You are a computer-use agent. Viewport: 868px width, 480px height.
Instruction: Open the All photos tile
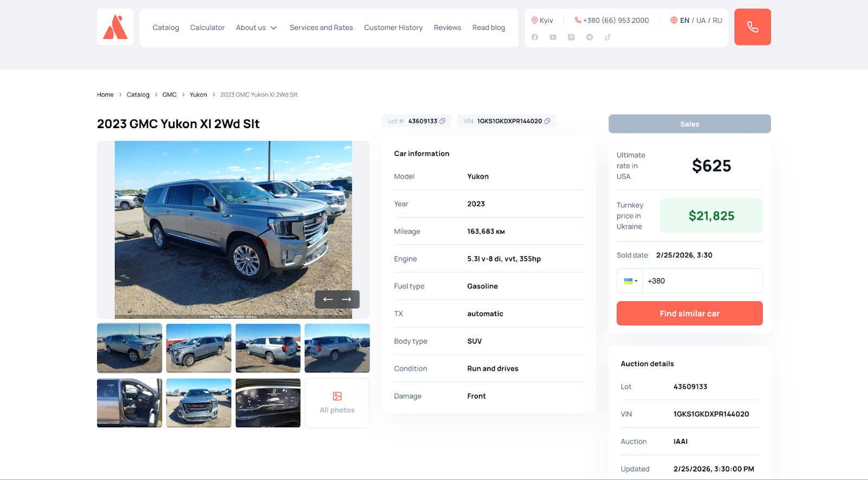337,403
